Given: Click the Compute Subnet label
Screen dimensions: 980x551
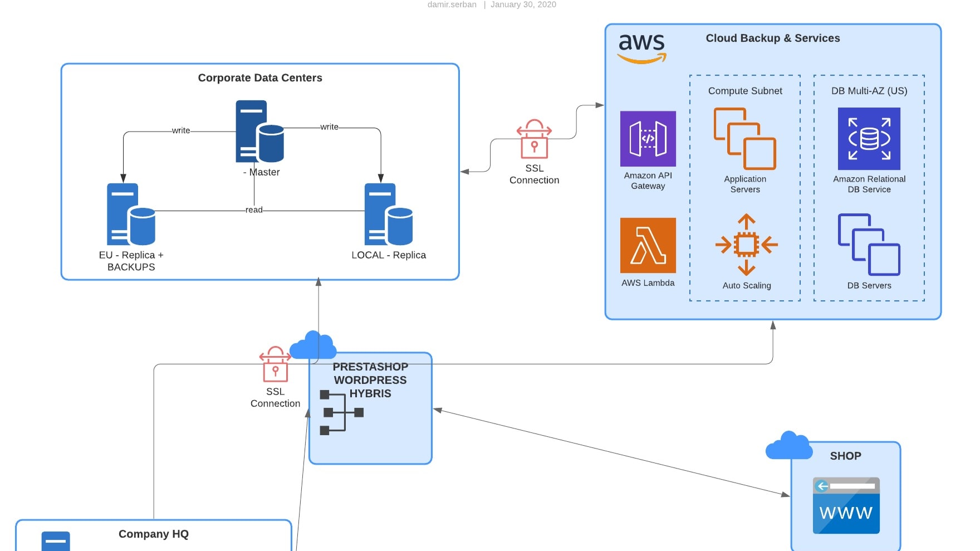Looking at the screenshot, I should 745,91.
